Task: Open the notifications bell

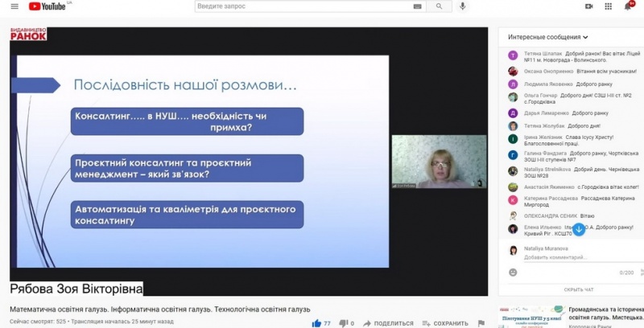Action: point(628,6)
